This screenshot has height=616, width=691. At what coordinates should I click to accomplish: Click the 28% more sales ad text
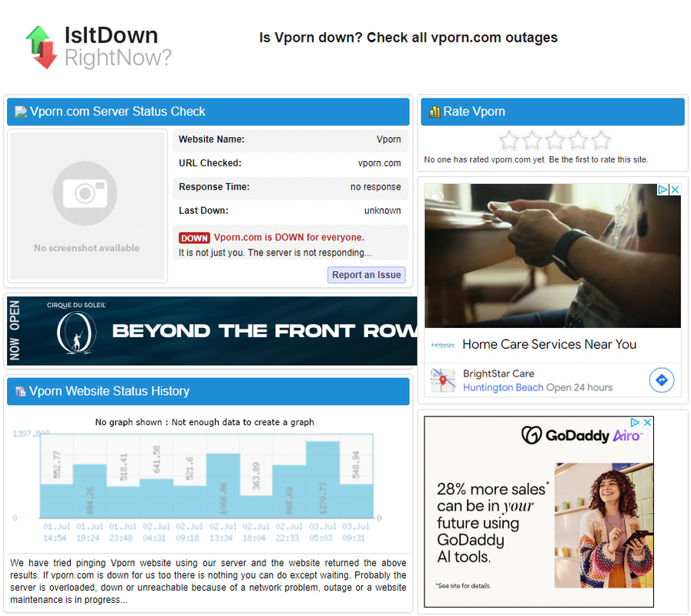492,523
